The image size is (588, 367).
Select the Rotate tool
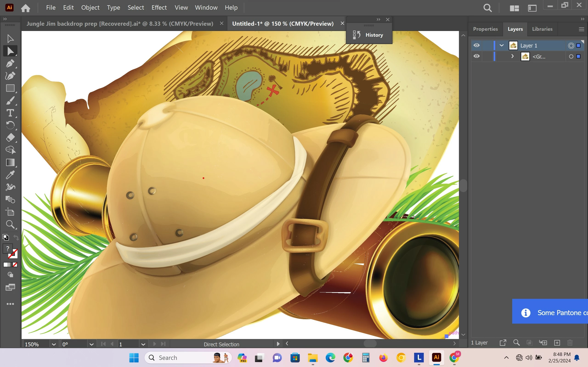click(x=10, y=125)
